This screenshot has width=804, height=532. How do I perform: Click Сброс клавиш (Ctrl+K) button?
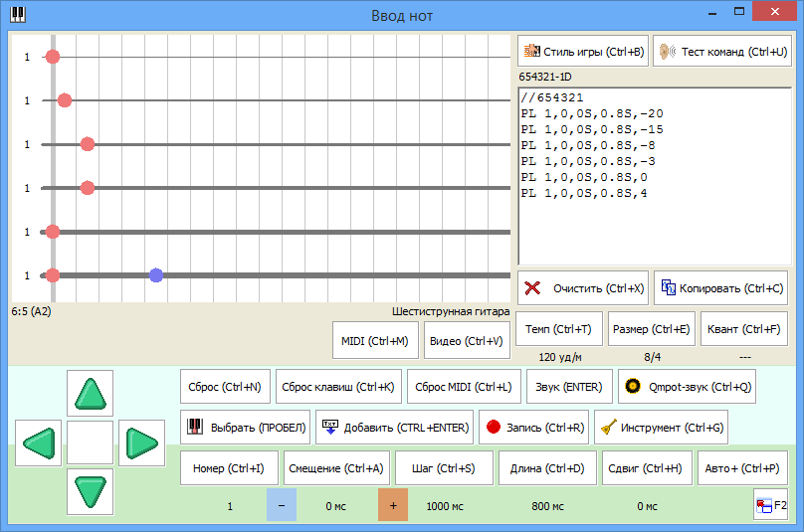(338, 387)
